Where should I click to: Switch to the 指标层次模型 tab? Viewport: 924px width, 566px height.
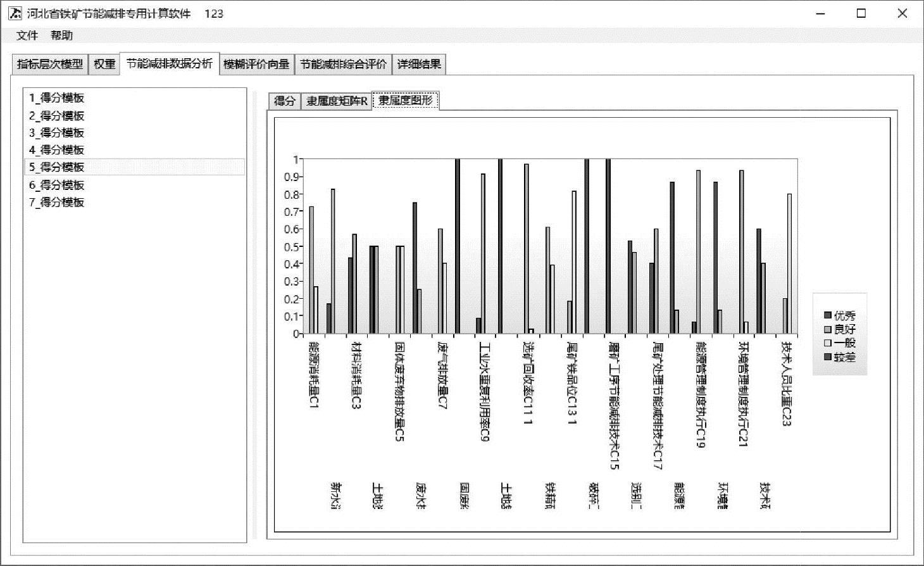point(49,64)
